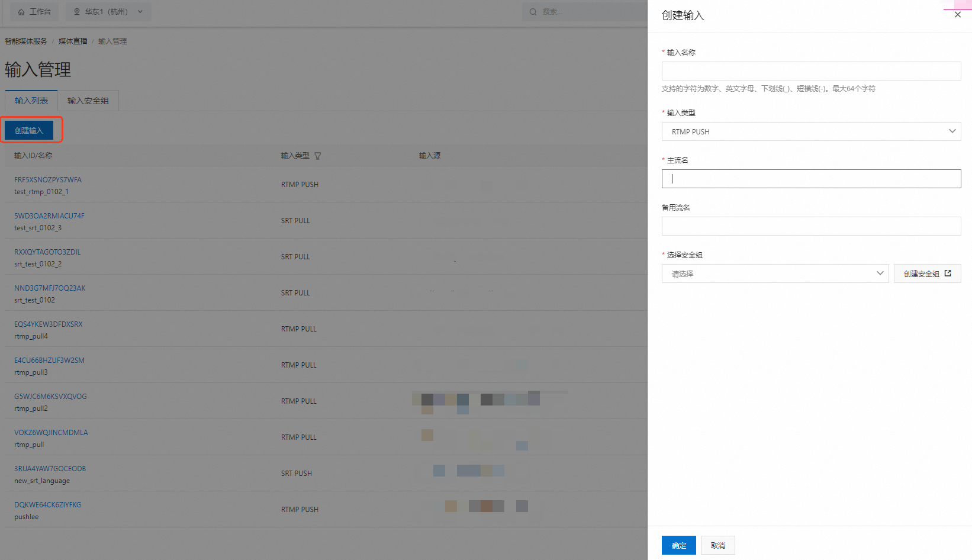Close the 创建输入 side panel
The image size is (972, 560).
coord(957,15)
